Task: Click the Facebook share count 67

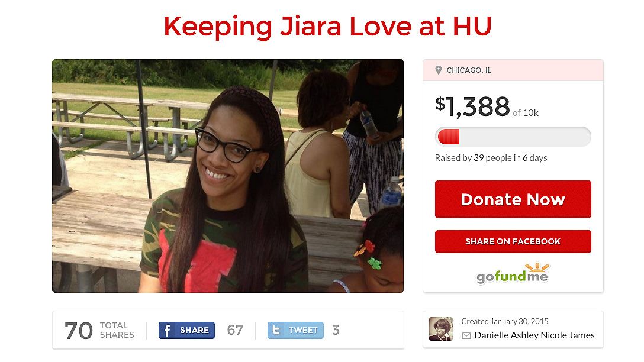Action: pos(235,330)
